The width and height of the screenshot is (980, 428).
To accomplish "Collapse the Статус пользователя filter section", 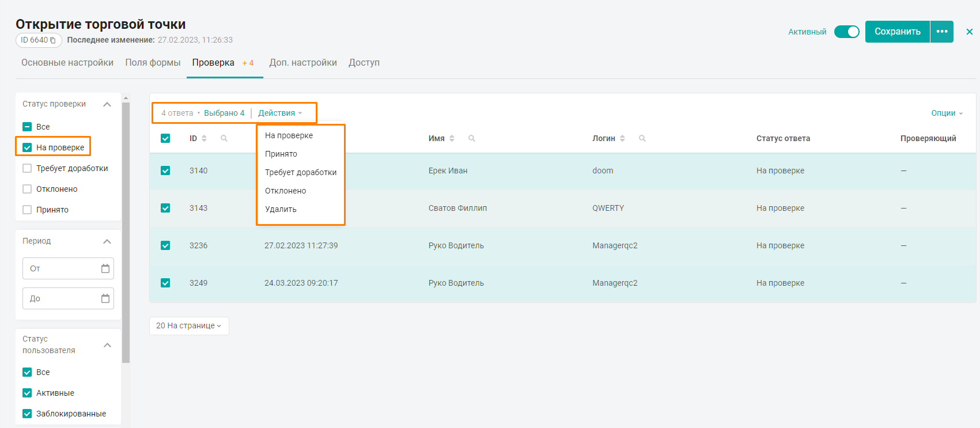I will pos(107,345).
